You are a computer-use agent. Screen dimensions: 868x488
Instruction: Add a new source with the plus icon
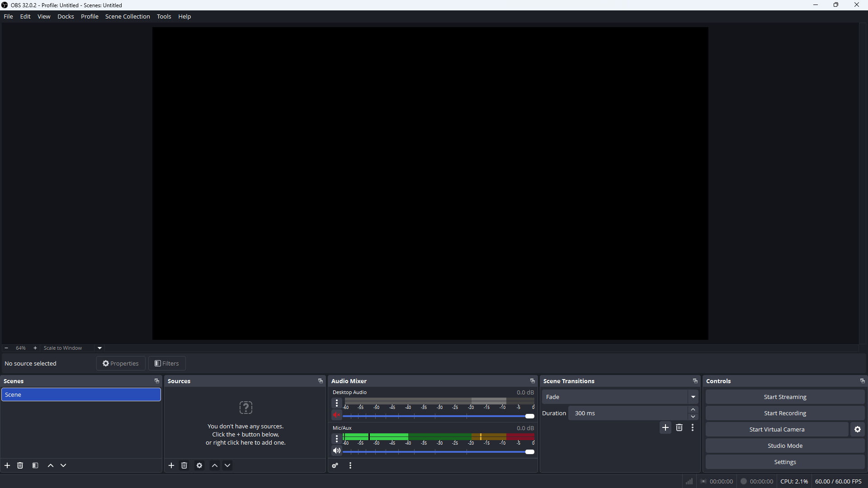[x=171, y=465]
